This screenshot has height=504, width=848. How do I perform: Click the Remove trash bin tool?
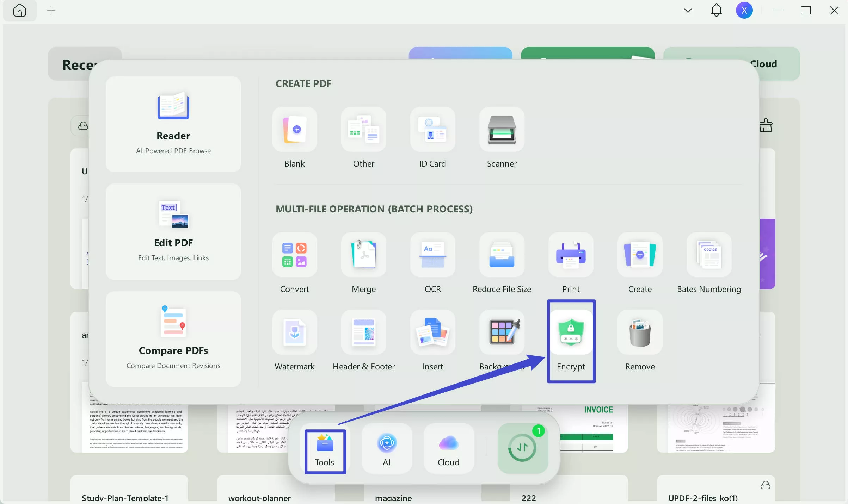(640, 332)
